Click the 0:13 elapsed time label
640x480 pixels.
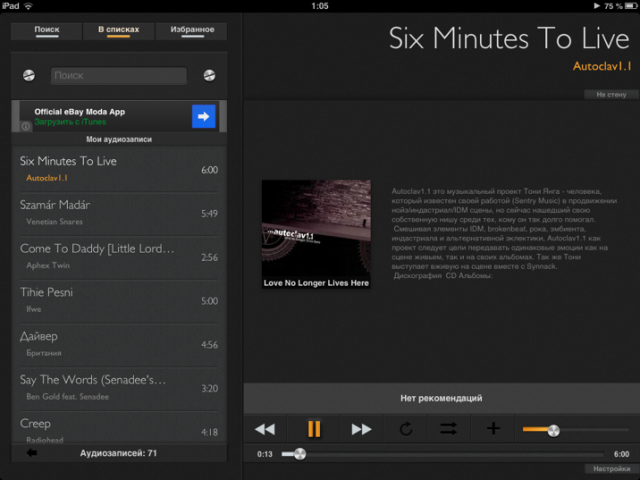point(264,454)
